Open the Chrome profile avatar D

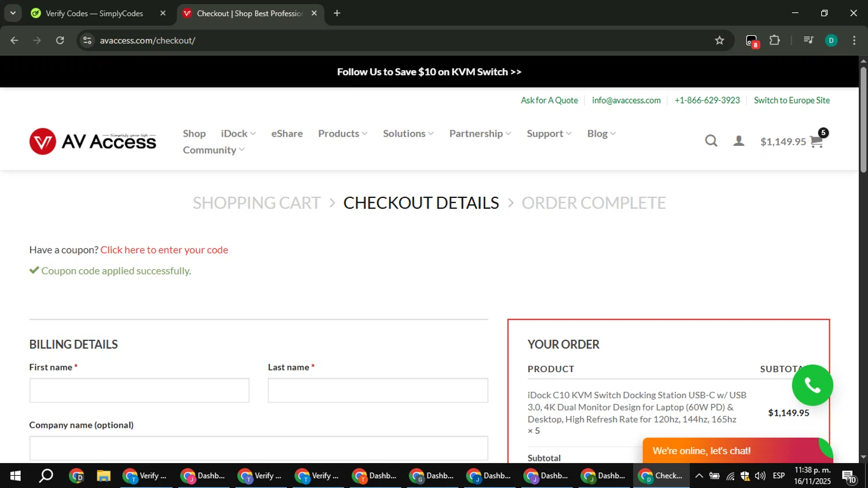point(831,41)
